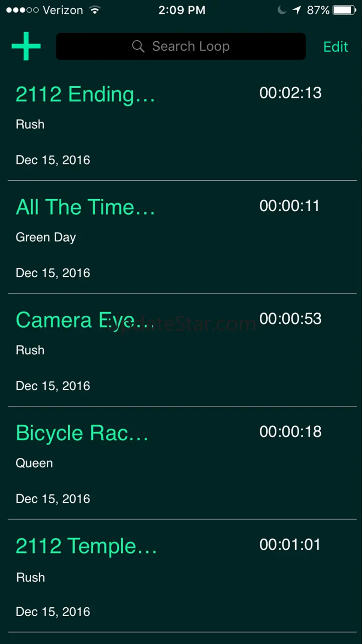Viewport: 362px width, 644px height.
Task: Tap the battery indicator icon
Action: [344, 10]
